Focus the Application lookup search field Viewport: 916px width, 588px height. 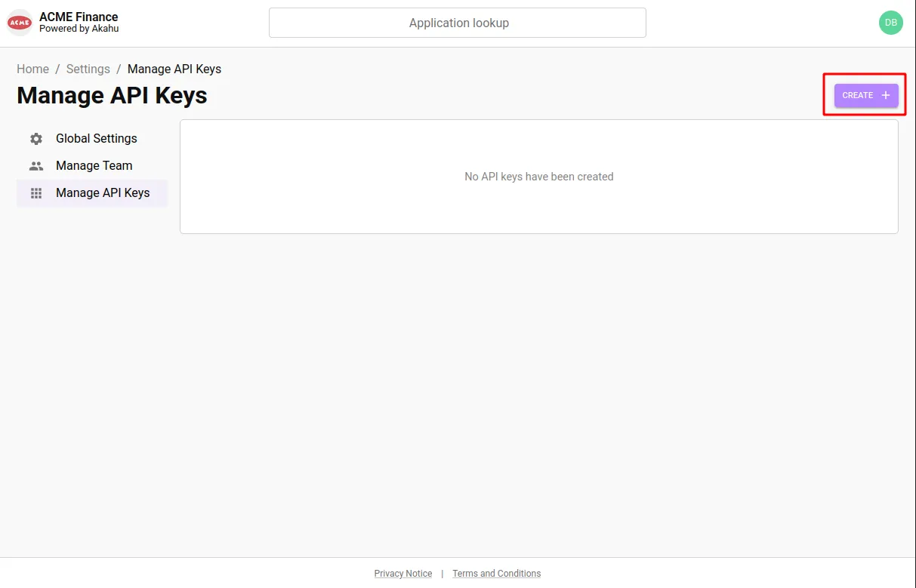coord(458,23)
